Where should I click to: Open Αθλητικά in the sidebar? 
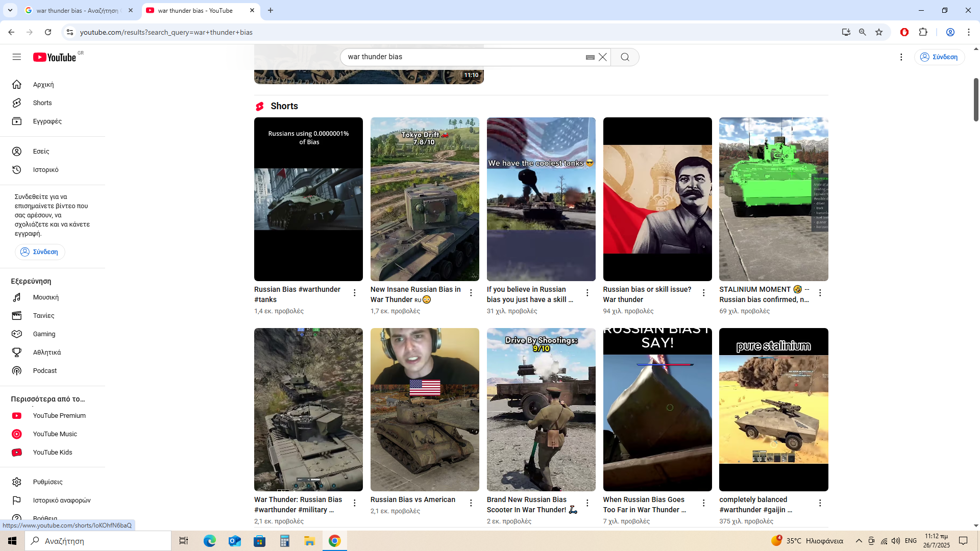(x=53, y=353)
